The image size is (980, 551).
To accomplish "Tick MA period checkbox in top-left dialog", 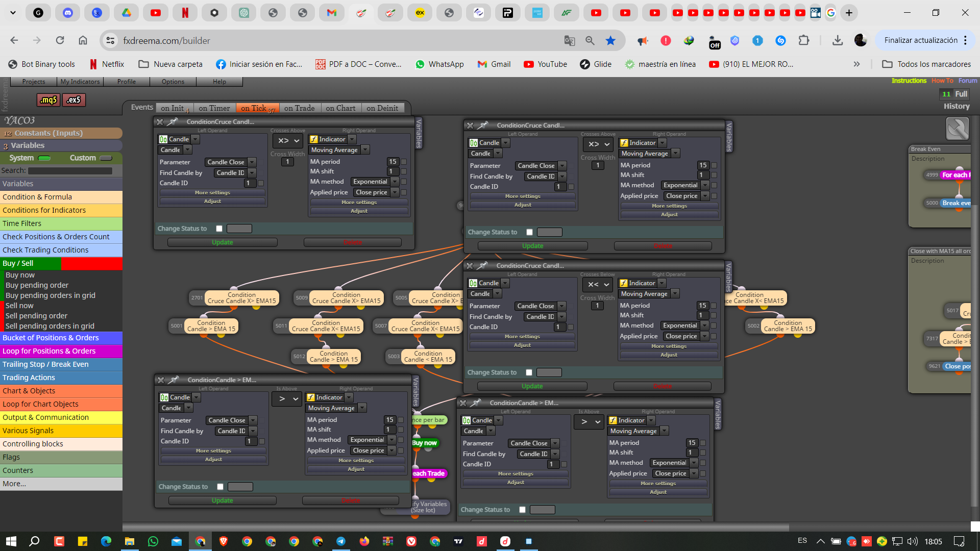I will pyautogui.click(x=404, y=162).
